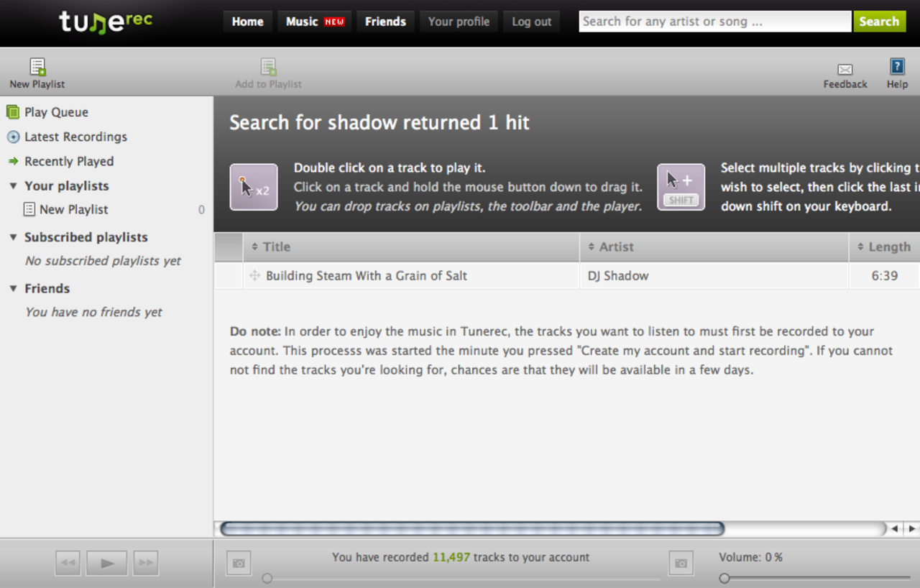Screen dimensions: 920x588
Task: Collapse the Friends sidebar section
Action: click(13, 288)
